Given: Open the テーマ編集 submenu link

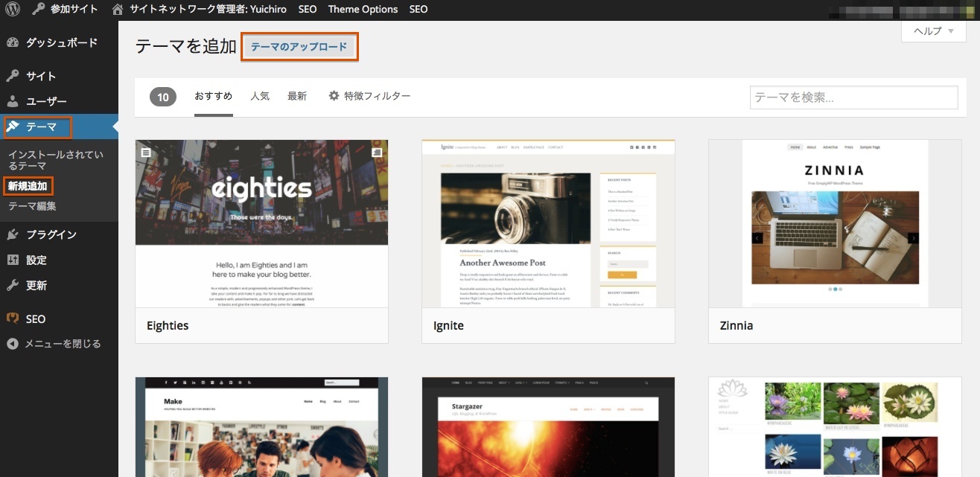Looking at the screenshot, I should (32, 206).
